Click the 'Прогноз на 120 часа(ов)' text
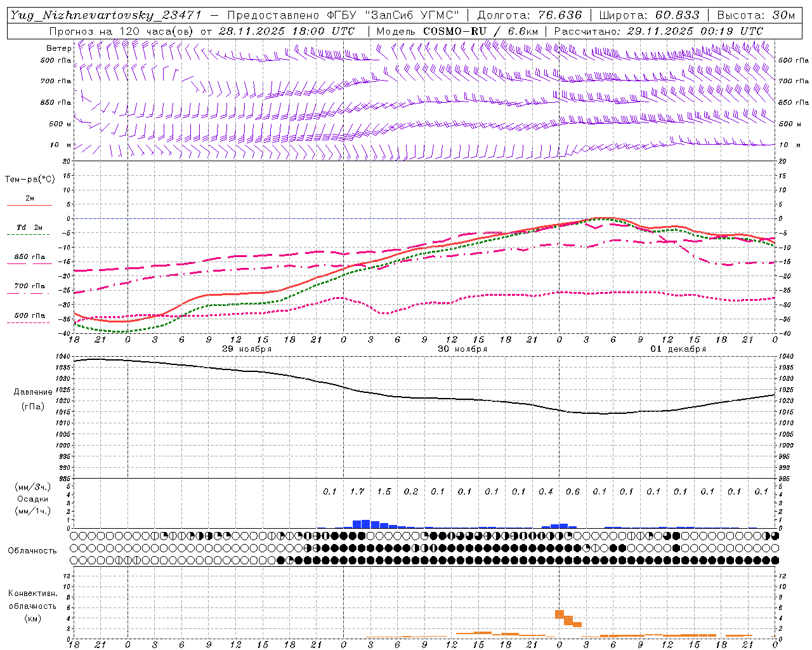Image resolution: width=812 pixels, height=650 pixels. point(122,31)
